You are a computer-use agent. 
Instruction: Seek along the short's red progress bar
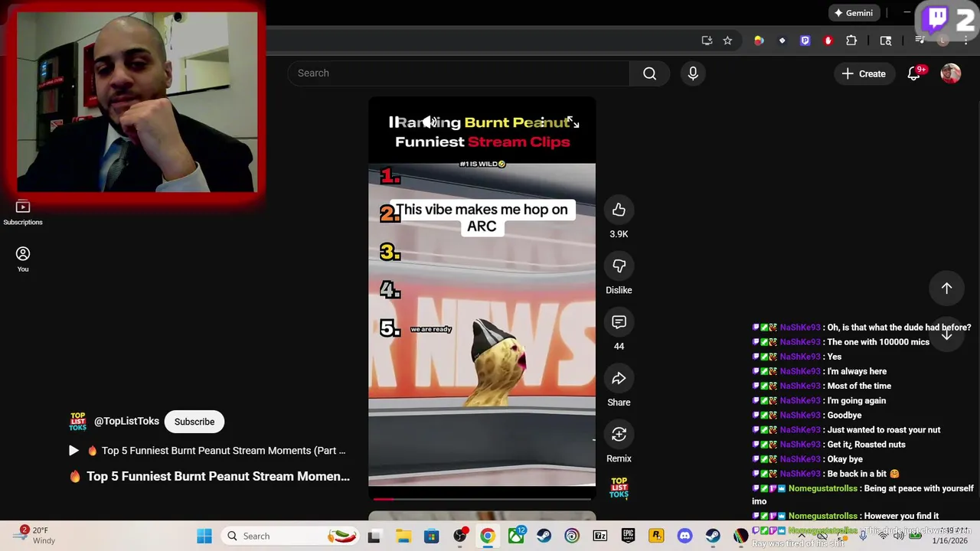pyautogui.click(x=482, y=498)
